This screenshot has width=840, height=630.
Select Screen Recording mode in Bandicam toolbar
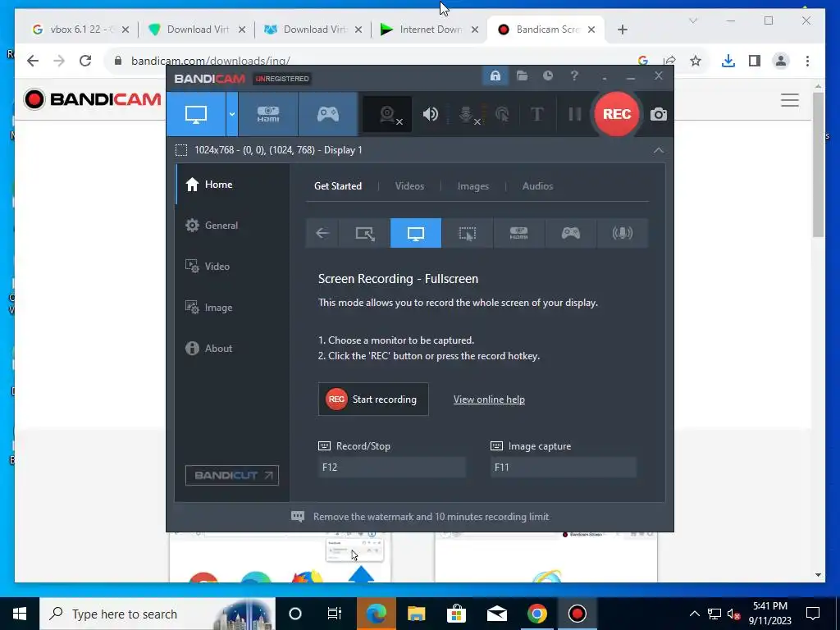pos(196,114)
